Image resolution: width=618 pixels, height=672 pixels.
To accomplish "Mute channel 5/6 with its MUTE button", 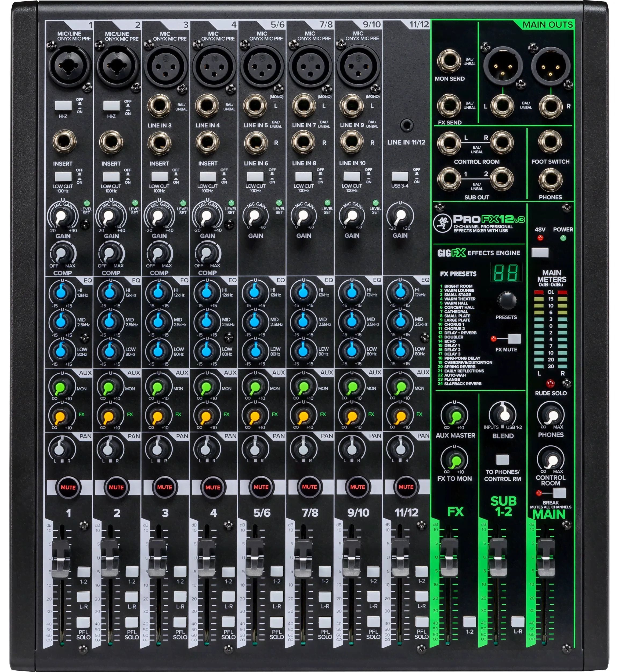I will click(261, 487).
